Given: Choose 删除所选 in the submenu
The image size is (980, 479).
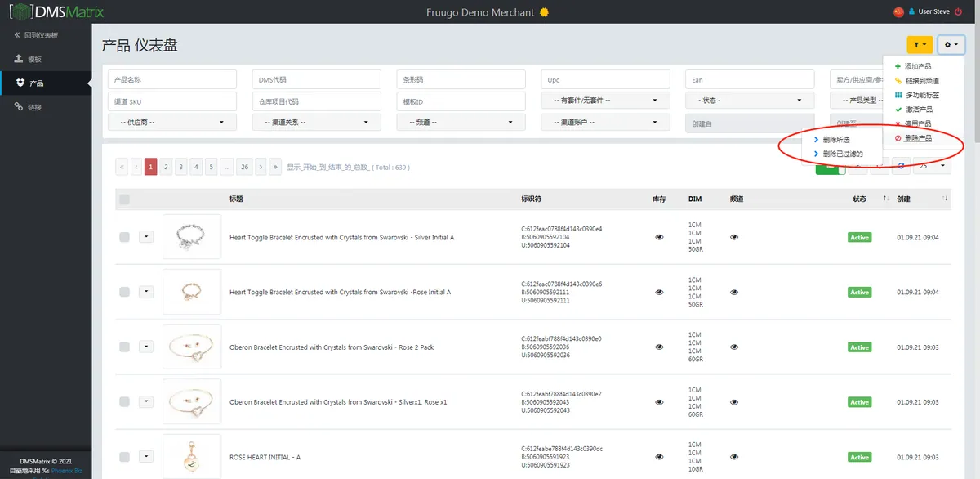Looking at the screenshot, I should pyautogui.click(x=836, y=140).
